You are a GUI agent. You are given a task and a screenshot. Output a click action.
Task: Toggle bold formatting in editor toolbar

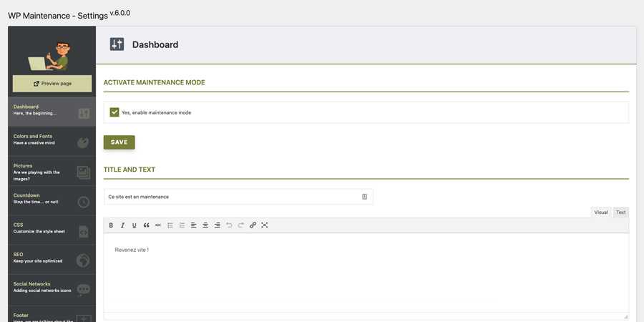[x=111, y=225]
